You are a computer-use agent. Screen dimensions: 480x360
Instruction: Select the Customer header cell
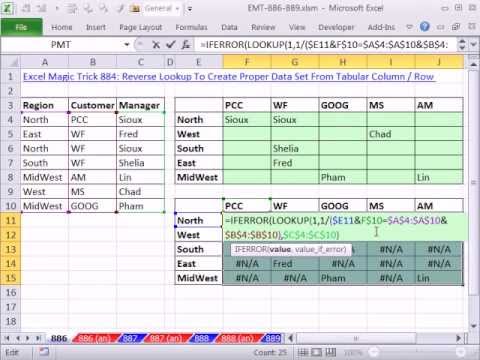coord(92,105)
